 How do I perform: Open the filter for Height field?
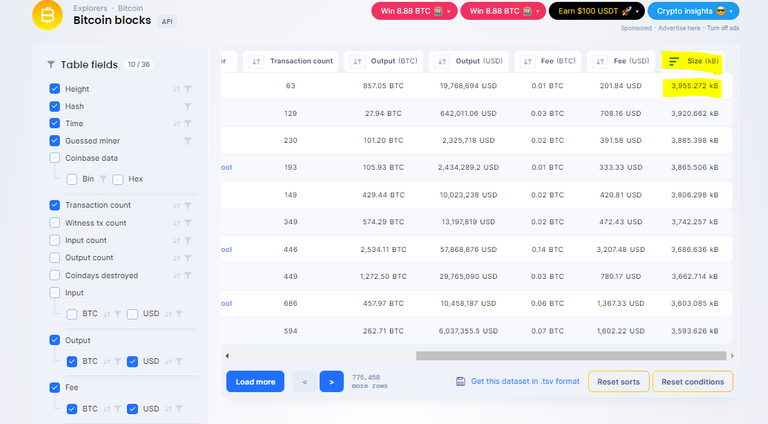tap(188, 89)
